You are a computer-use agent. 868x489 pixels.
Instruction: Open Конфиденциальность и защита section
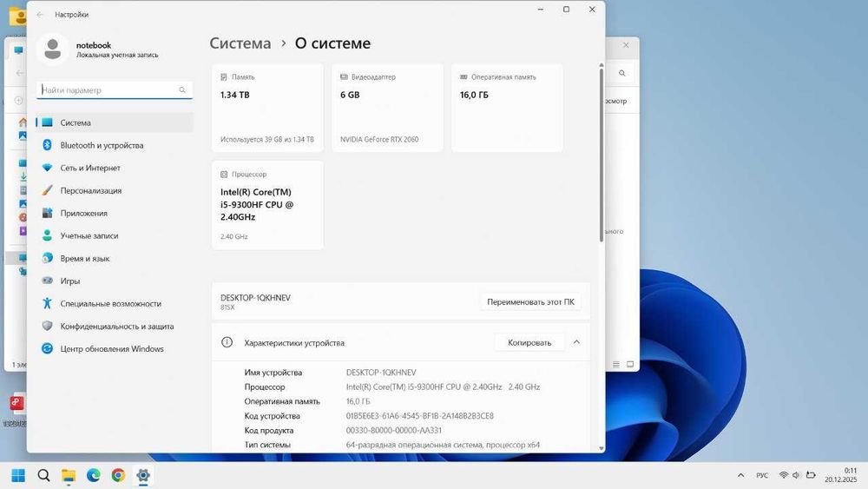click(115, 327)
